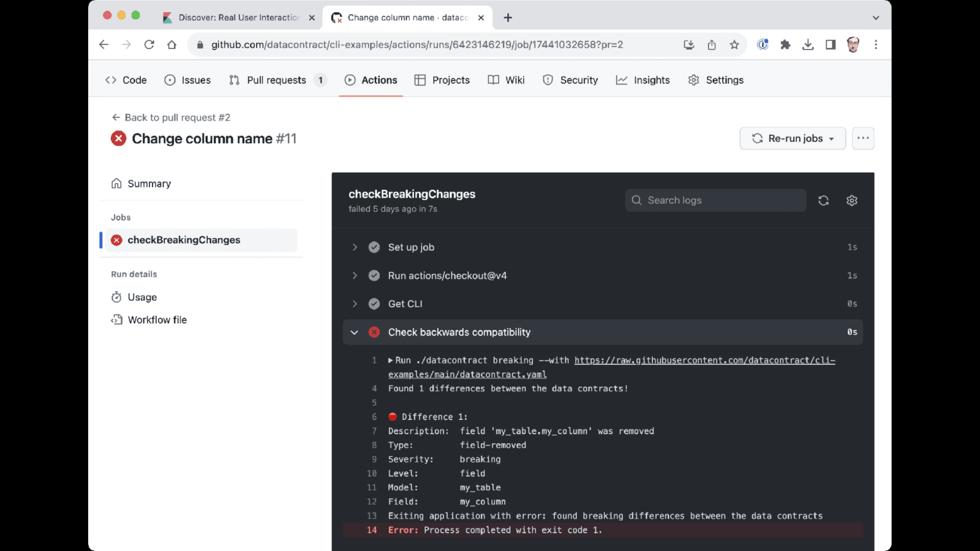Image resolution: width=980 pixels, height=551 pixels.
Task: Open a new browser tab with plus
Action: click(x=508, y=18)
